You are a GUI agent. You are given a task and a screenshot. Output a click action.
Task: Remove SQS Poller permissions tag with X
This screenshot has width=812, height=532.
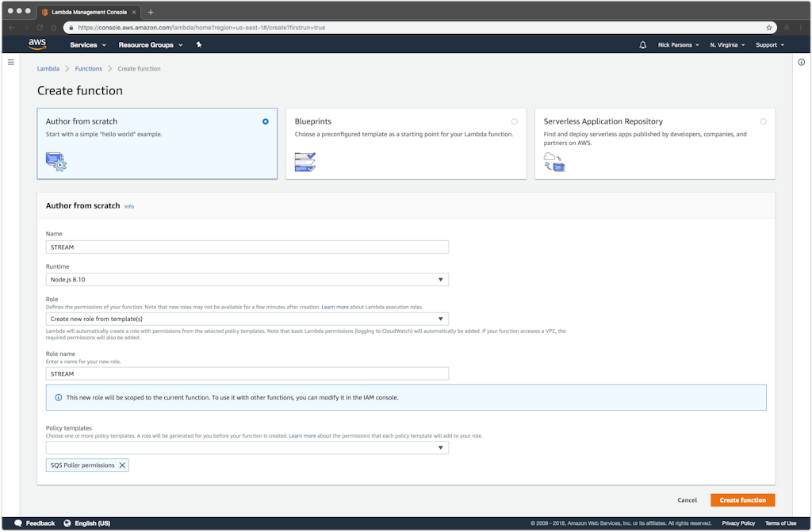[x=122, y=465]
